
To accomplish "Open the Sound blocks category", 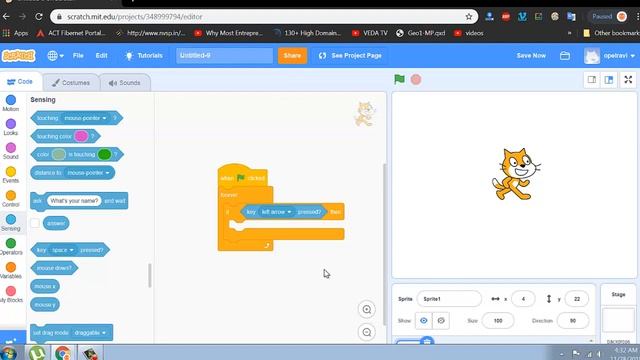I will tap(11, 151).
